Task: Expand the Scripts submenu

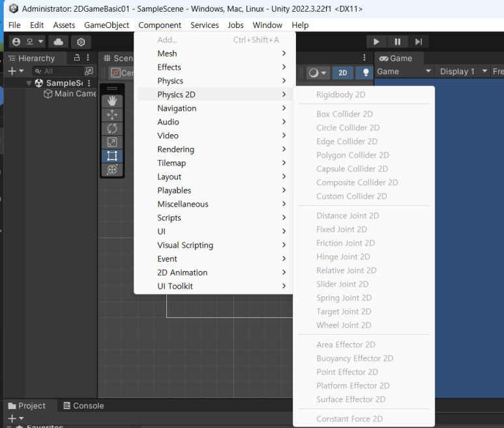Action: [215, 218]
